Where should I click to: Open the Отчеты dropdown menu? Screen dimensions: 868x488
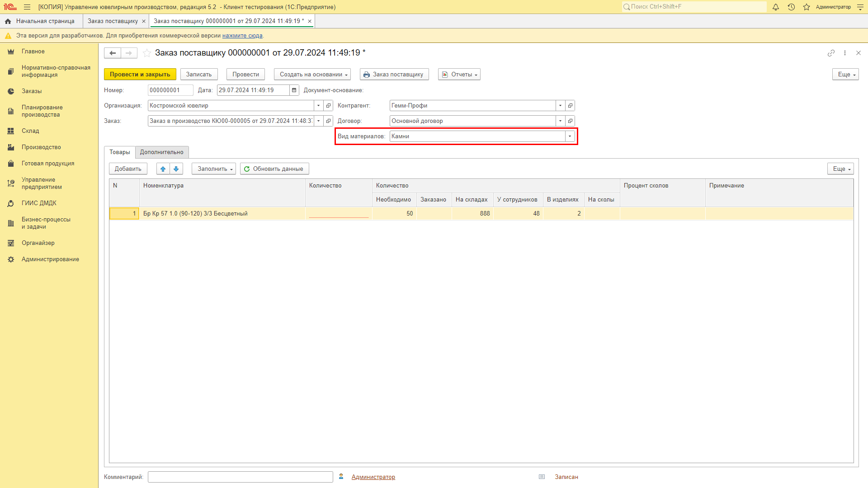point(459,74)
